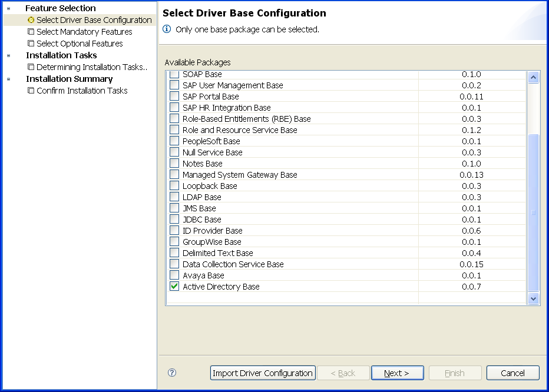Click version 0.0.11 of SAP Portal Base
Viewport: 549px width, 392px height.
click(471, 97)
